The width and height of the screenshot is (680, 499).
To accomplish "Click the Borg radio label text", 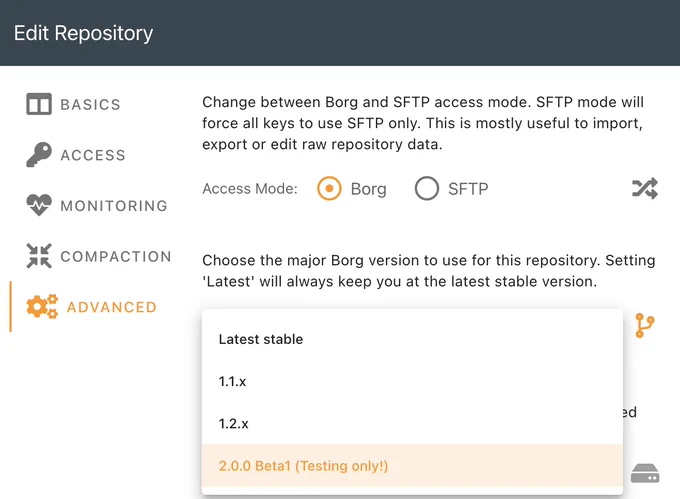I will coord(368,189).
